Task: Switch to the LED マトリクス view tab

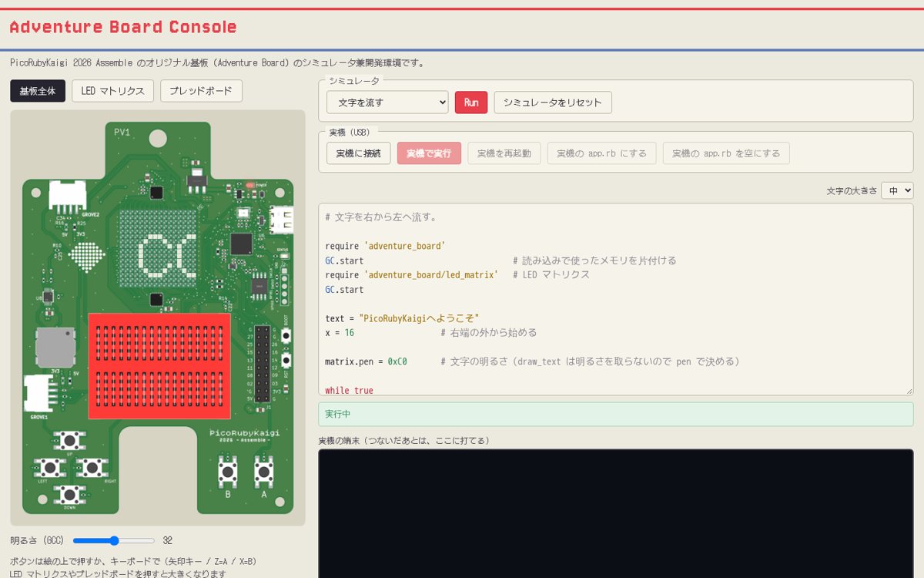Action: (x=113, y=91)
